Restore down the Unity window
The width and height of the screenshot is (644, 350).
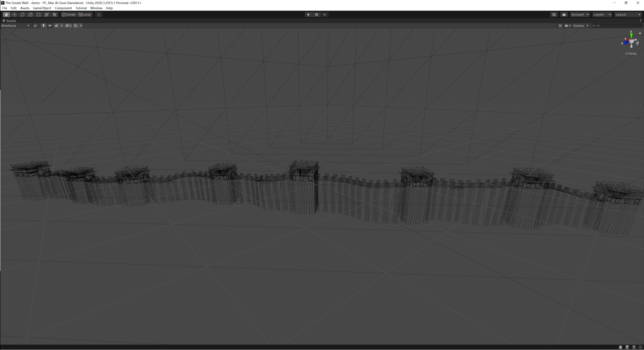pyautogui.click(x=626, y=3)
